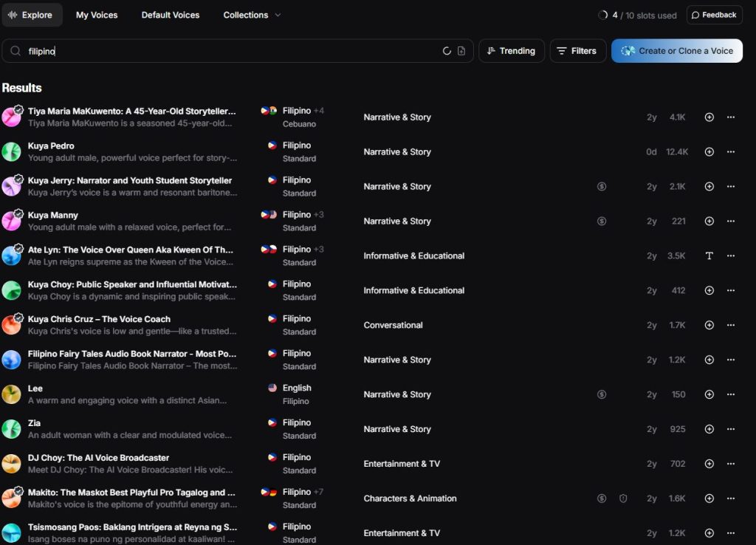
Task: Open the Tiya Maria MaKuwento voice entry
Action: coord(132,112)
